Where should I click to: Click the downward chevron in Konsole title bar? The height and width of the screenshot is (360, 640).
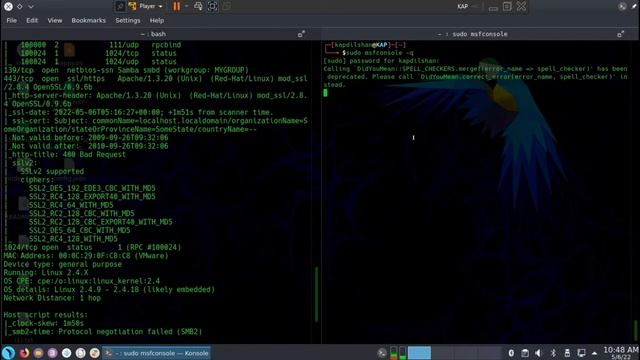pyautogui.click(x=31, y=7)
